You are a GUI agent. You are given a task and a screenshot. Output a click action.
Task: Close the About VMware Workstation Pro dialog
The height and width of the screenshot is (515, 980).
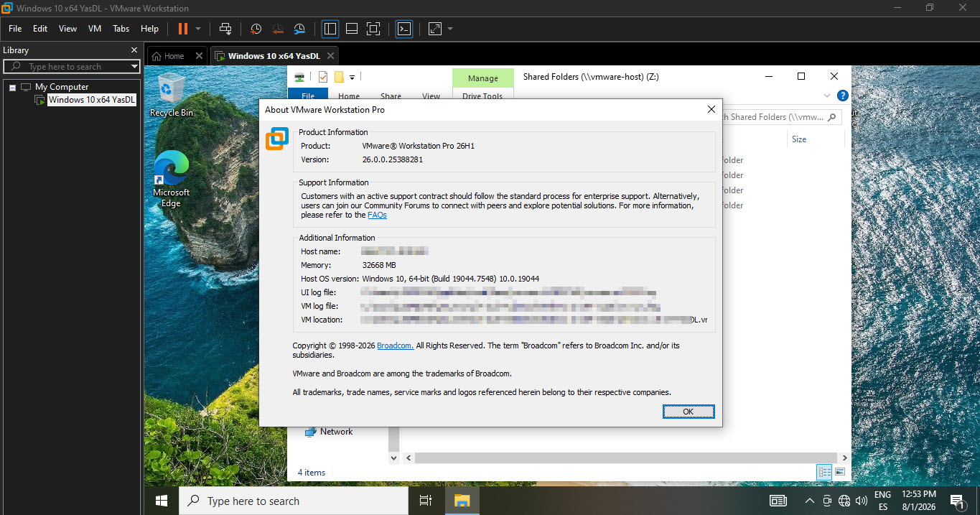(x=711, y=109)
